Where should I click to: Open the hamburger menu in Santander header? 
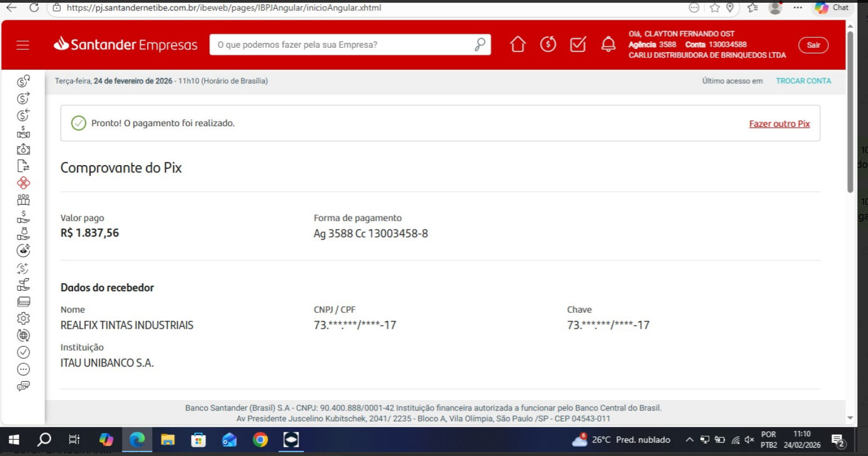click(23, 45)
